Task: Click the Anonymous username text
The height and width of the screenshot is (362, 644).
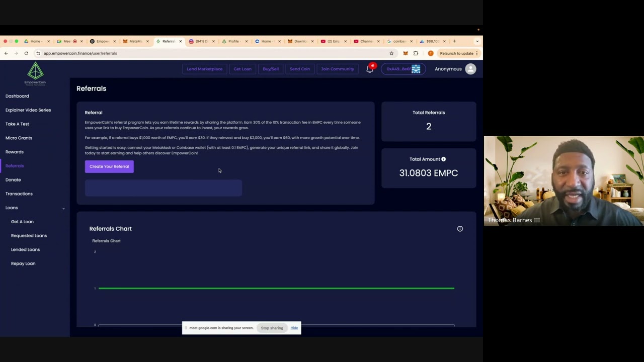Action: pyautogui.click(x=448, y=69)
